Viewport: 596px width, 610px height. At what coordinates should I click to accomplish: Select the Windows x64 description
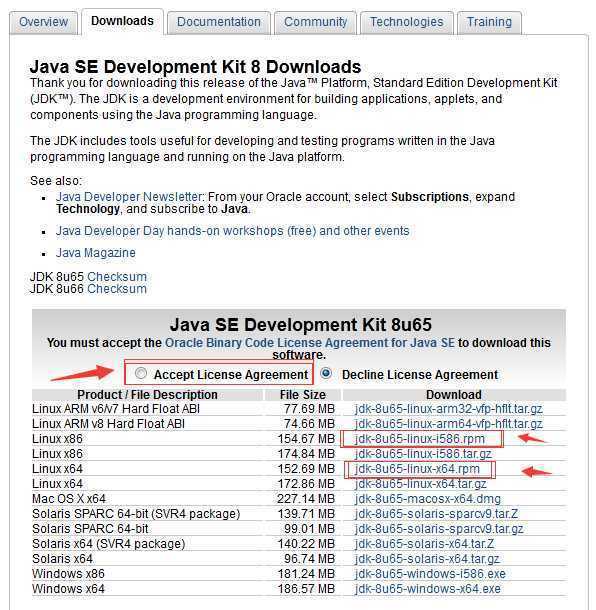point(68,589)
